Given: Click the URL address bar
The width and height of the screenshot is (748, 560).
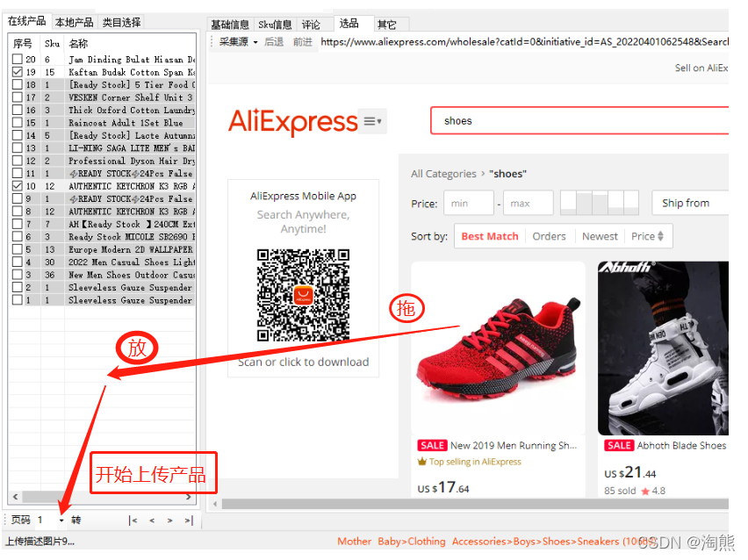Looking at the screenshot, I should click(x=524, y=42).
